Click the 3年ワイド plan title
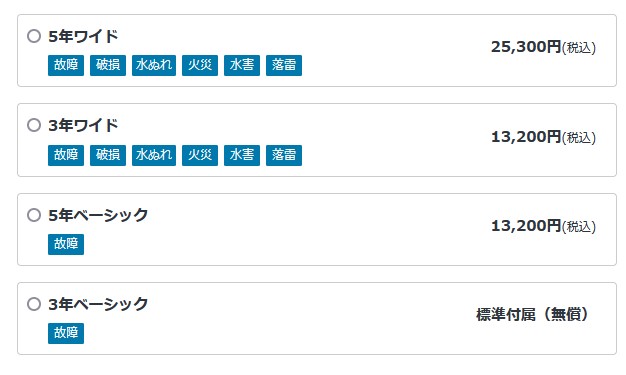The width and height of the screenshot is (626, 375). click(x=83, y=125)
